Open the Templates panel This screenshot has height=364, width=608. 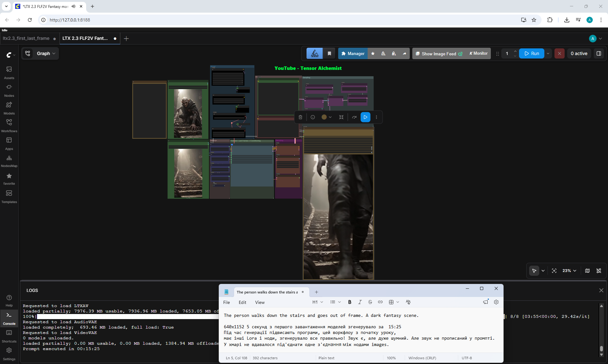pyautogui.click(x=9, y=196)
